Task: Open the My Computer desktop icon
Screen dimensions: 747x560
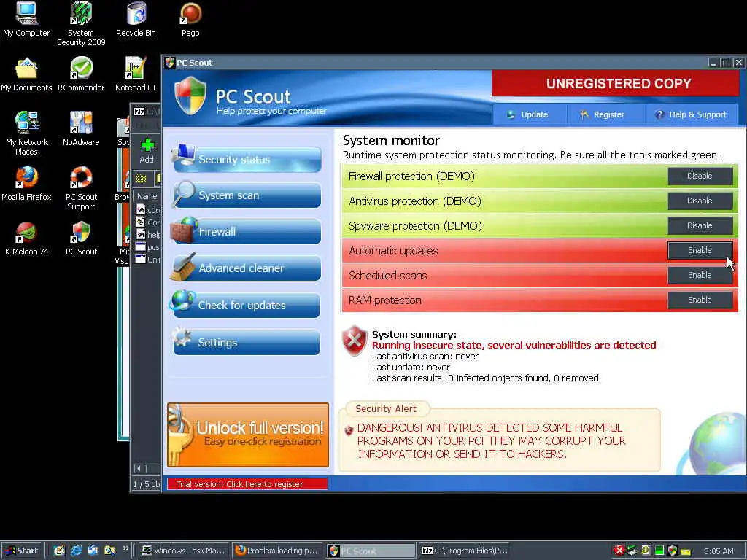Action: (x=26, y=19)
